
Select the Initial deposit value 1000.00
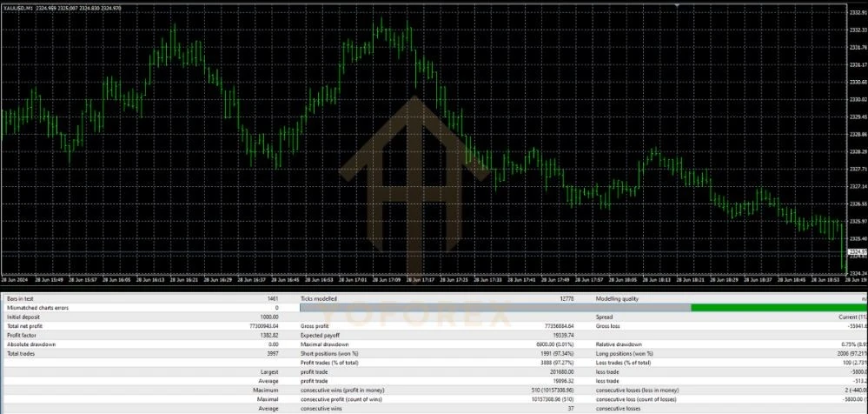pyautogui.click(x=269, y=317)
